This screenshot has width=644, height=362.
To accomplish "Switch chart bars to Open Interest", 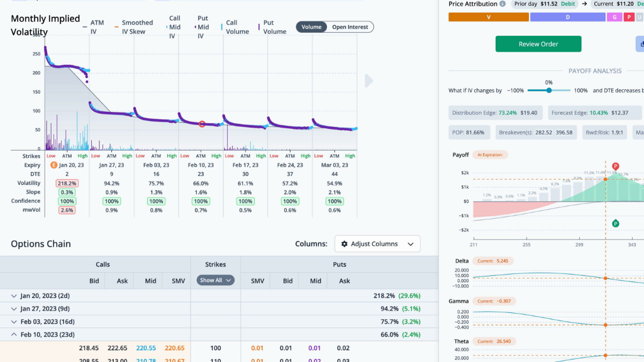I will pos(350,27).
